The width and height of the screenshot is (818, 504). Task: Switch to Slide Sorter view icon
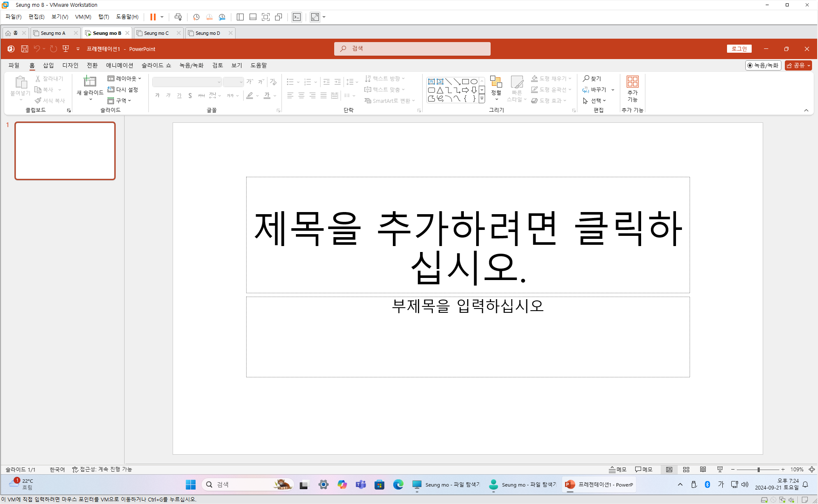[686, 470]
